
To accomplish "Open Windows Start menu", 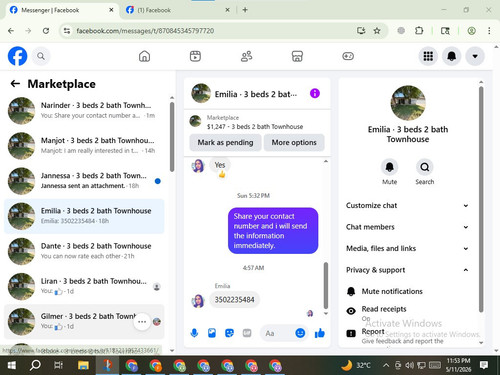I will [x=11, y=366].
